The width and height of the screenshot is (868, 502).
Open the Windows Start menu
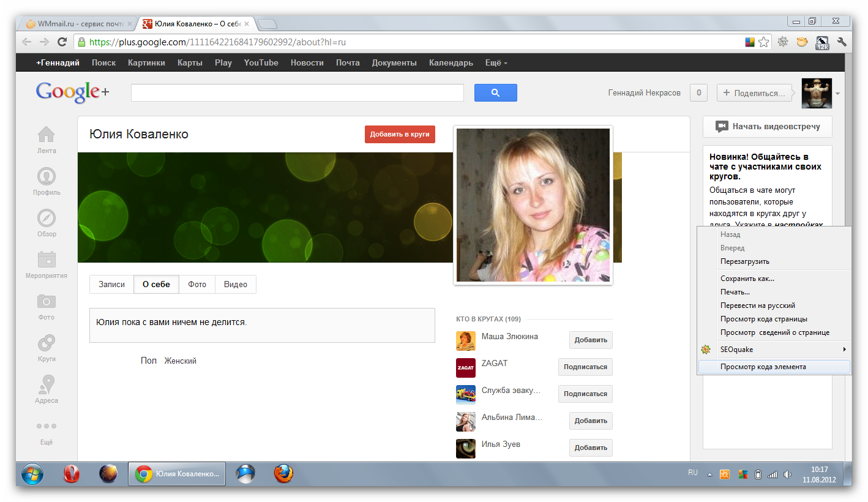[x=32, y=474]
